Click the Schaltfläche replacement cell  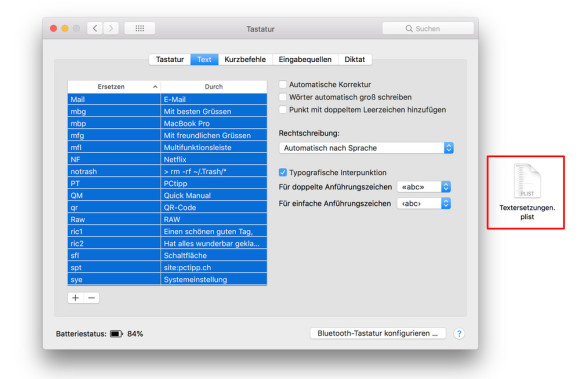[214, 256]
